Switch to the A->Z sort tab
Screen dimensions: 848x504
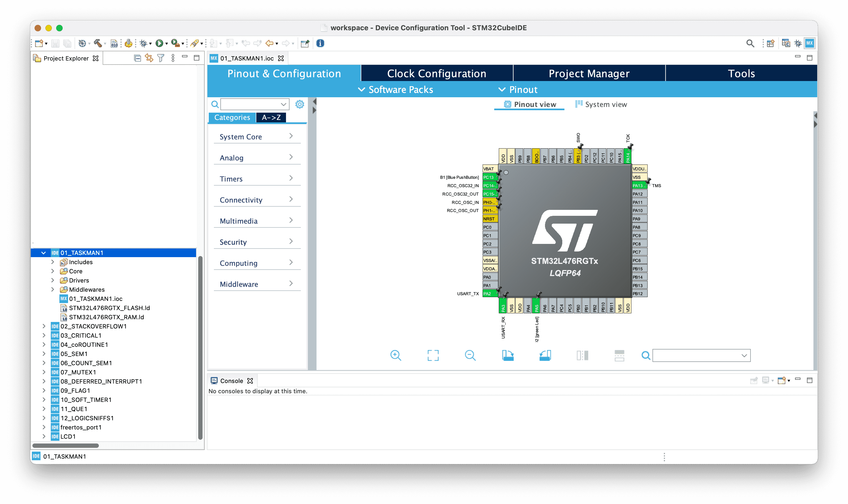(x=271, y=117)
